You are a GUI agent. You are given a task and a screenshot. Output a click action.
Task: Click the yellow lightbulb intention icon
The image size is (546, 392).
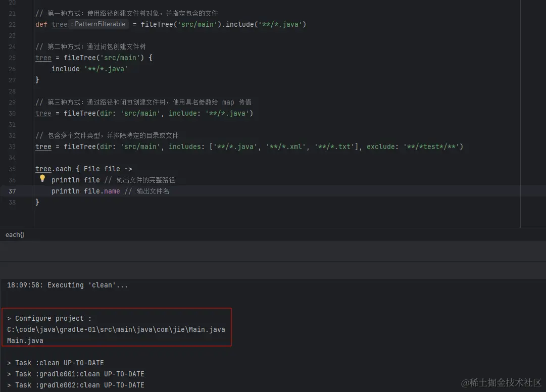[42, 179]
